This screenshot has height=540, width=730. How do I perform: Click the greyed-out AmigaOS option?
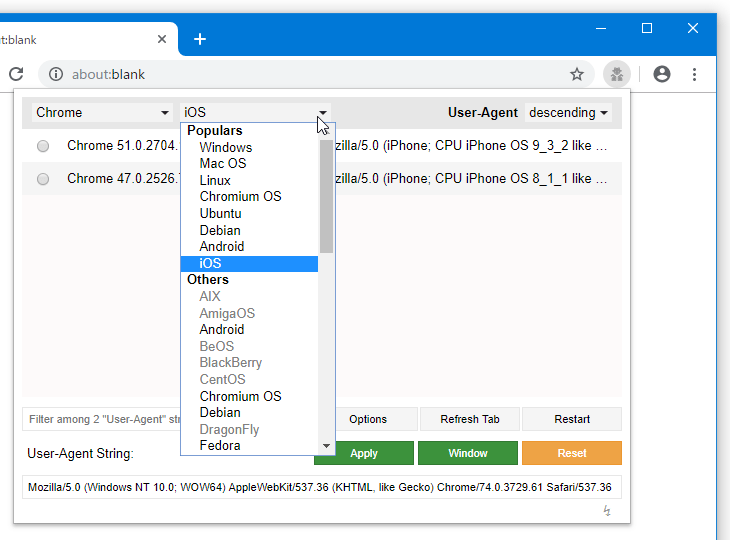[x=249, y=313]
